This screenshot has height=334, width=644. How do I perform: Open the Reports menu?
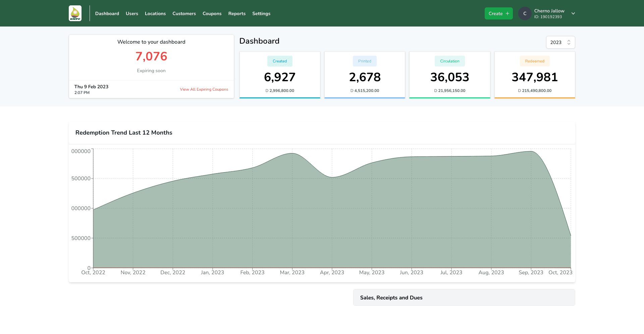(237, 13)
